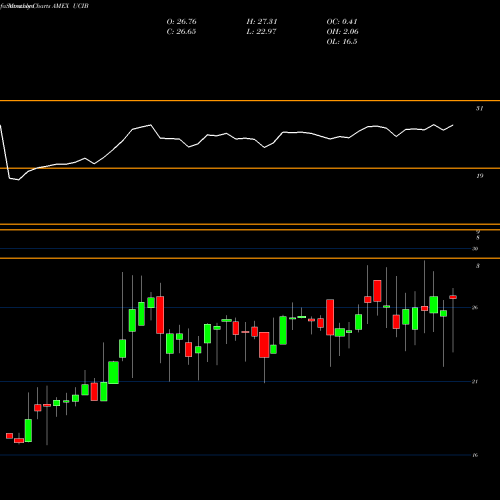
Task: Click the tallest red candle that peaks above the 26 line
Action: [160, 315]
